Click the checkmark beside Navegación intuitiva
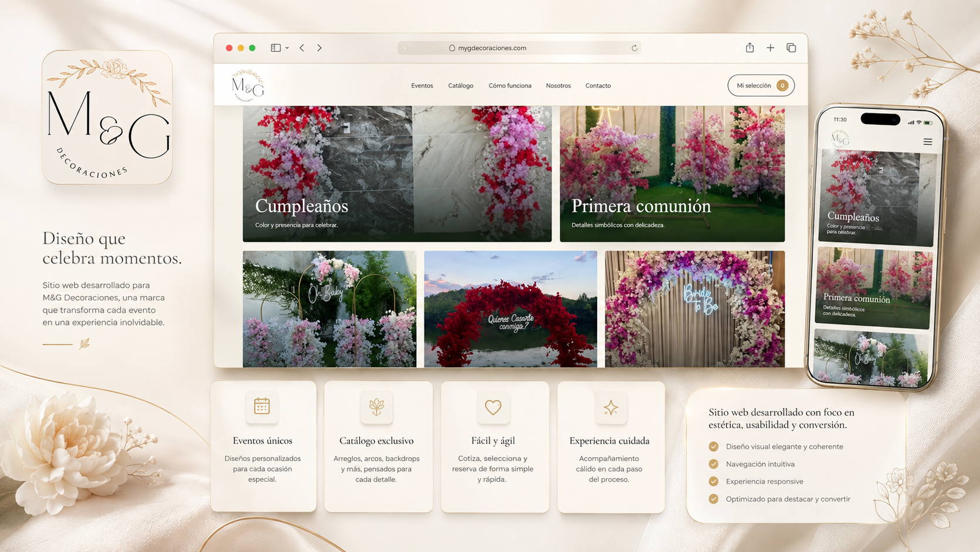 [713, 464]
